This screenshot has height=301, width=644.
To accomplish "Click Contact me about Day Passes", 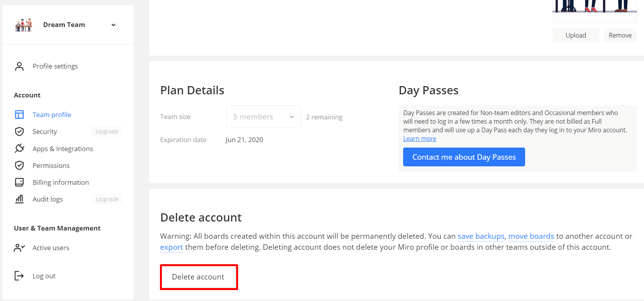I will tap(464, 157).
